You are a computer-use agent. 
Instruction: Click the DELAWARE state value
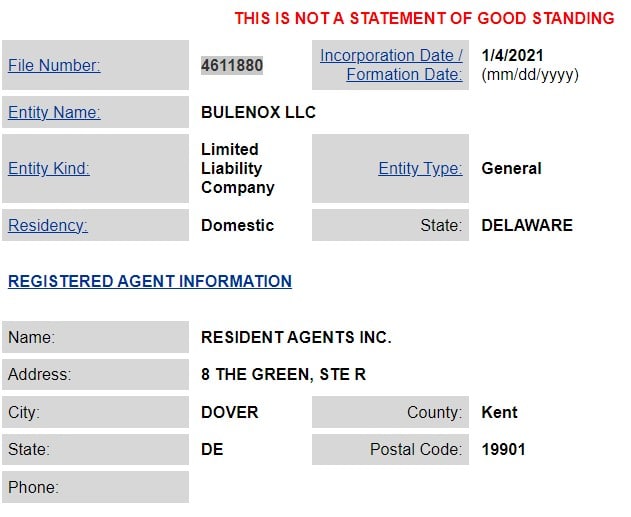tap(527, 226)
